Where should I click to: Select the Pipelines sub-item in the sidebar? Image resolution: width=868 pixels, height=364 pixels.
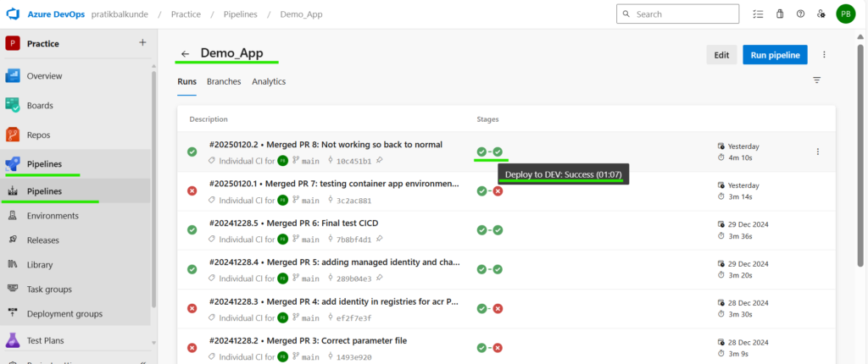76,191
